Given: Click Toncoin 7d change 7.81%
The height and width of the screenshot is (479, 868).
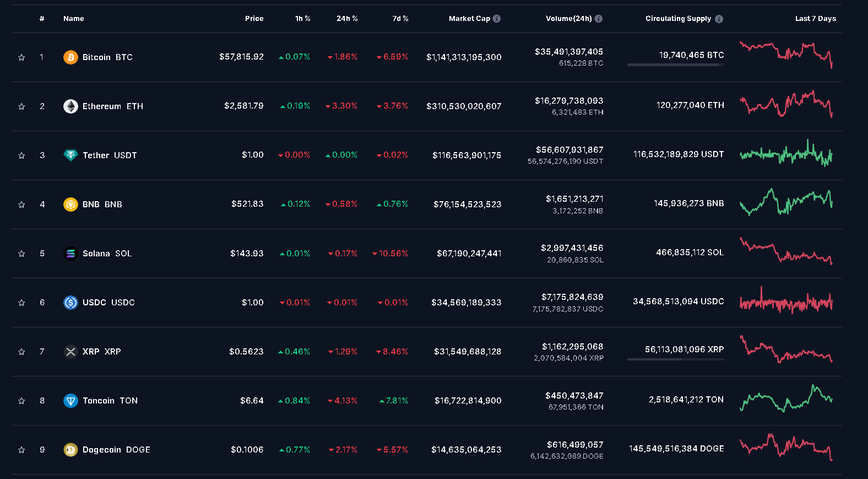Looking at the screenshot, I should (x=394, y=401).
